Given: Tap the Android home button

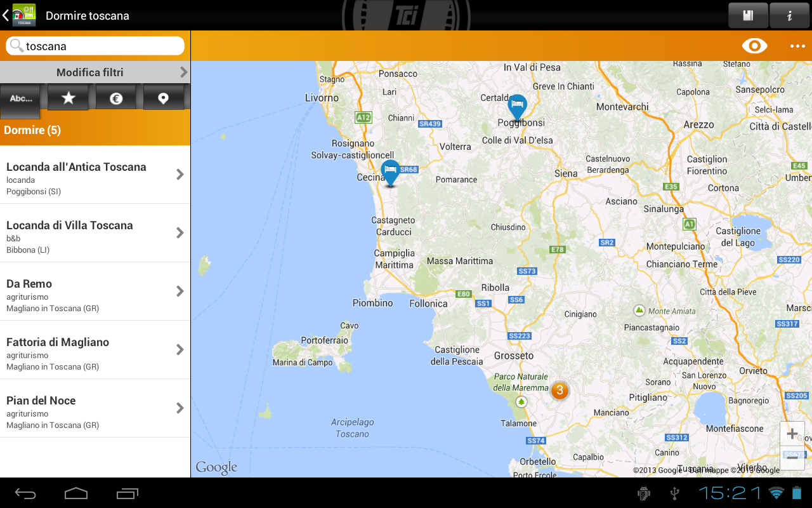Looking at the screenshot, I should (x=76, y=493).
